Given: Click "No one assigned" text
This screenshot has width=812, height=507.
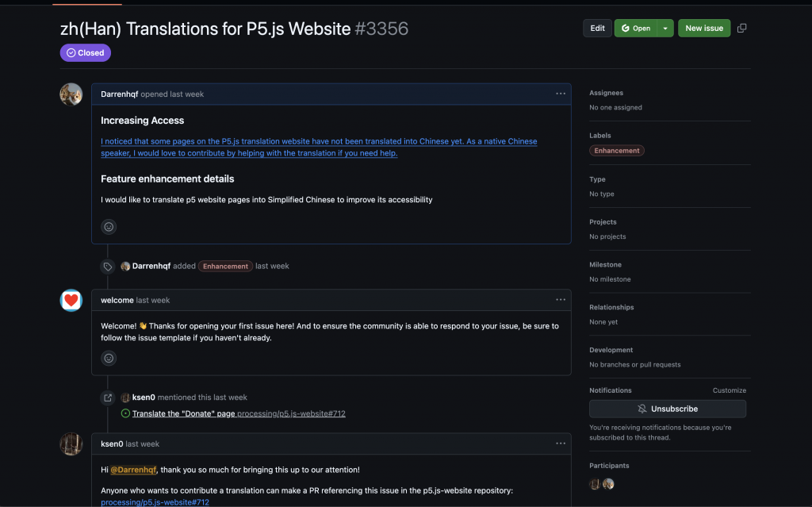Looking at the screenshot, I should pyautogui.click(x=615, y=107).
